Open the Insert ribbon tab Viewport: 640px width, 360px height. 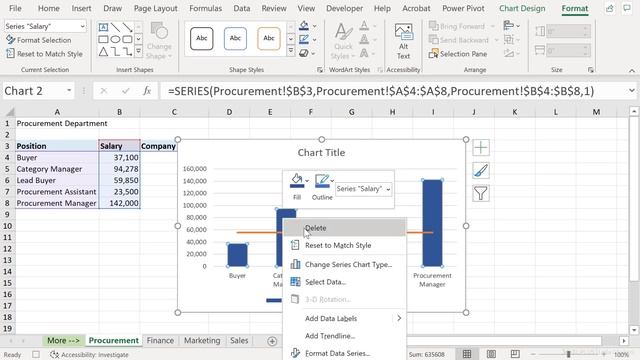pyautogui.click(x=81, y=8)
